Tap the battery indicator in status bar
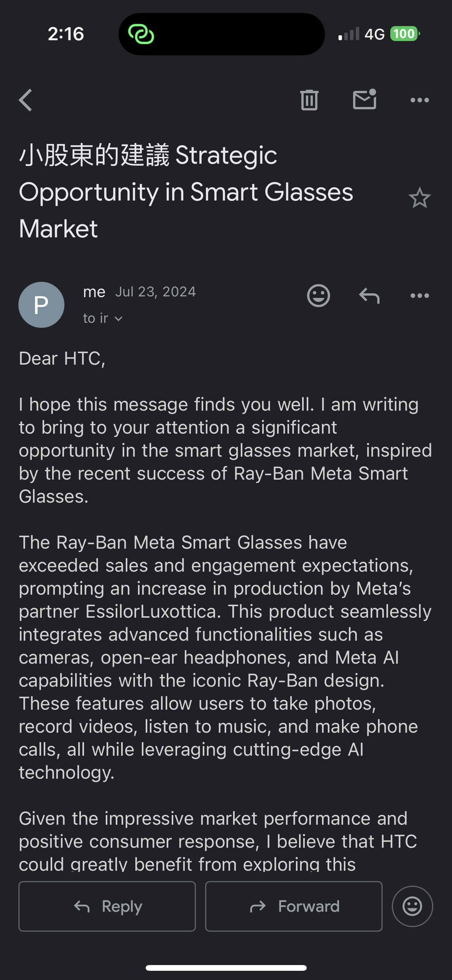The height and width of the screenshot is (980, 452). (404, 34)
